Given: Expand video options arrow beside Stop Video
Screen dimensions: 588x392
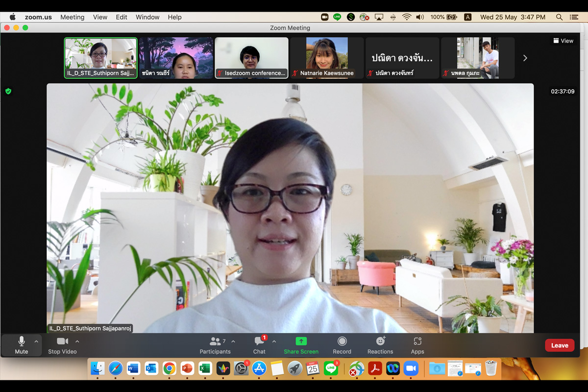Looking at the screenshot, I should point(77,342).
